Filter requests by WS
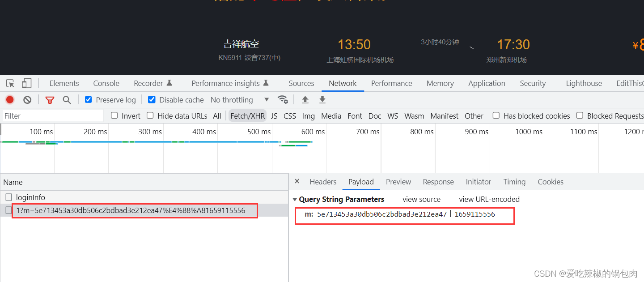 pos(393,116)
